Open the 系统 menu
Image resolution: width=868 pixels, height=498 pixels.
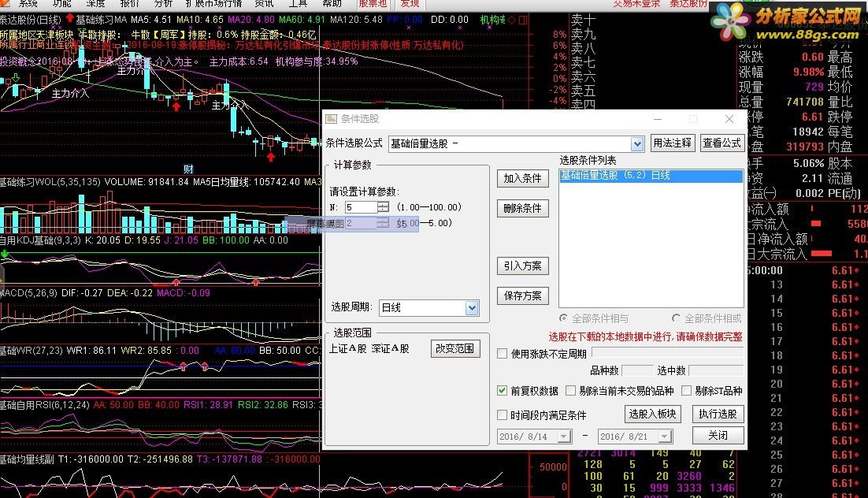[28, 3]
